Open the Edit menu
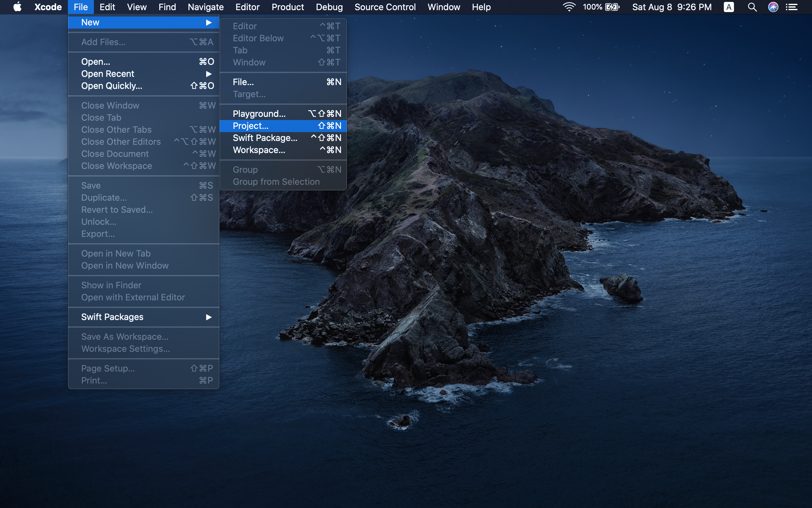This screenshot has height=508, width=812. [108, 7]
